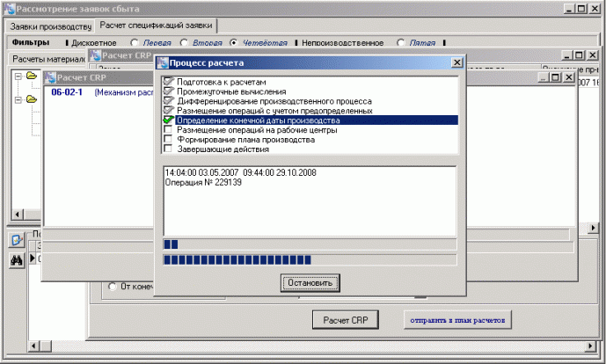Image resolution: width=606 pixels, height=364 pixels.
Task: Toggle green Определение конечной даты производства checkbox
Action: pyautogui.click(x=168, y=120)
